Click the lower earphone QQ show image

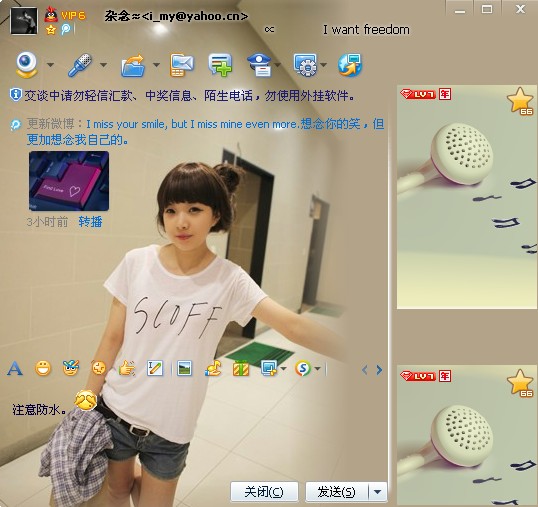pyautogui.click(x=467, y=436)
